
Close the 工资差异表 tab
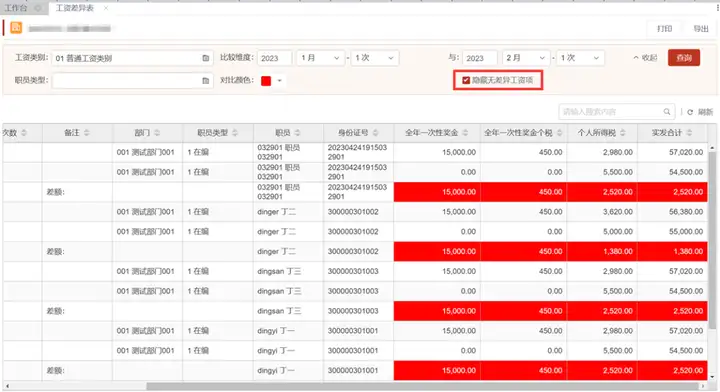click(x=106, y=8)
